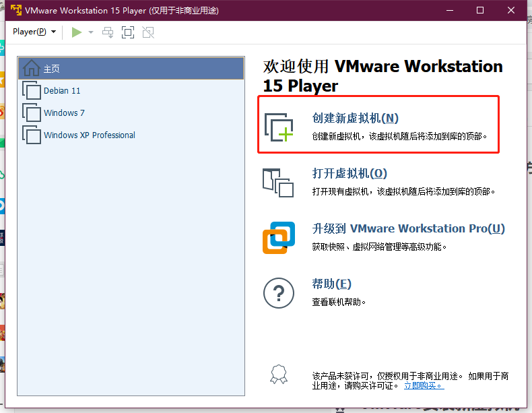The image size is (532, 413).
Task: Click 升级到 VMware Workstation Pro(U) link
Action: 409,228
